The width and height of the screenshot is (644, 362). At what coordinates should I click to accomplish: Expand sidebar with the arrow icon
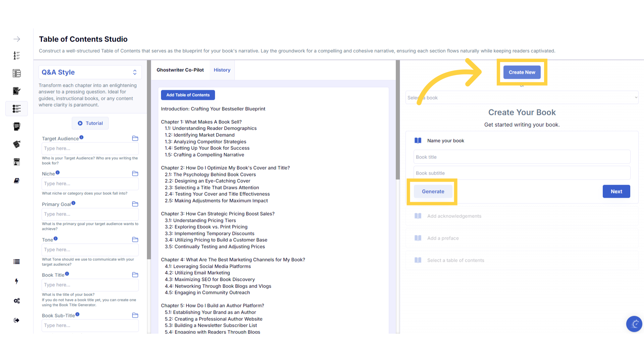click(x=16, y=39)
